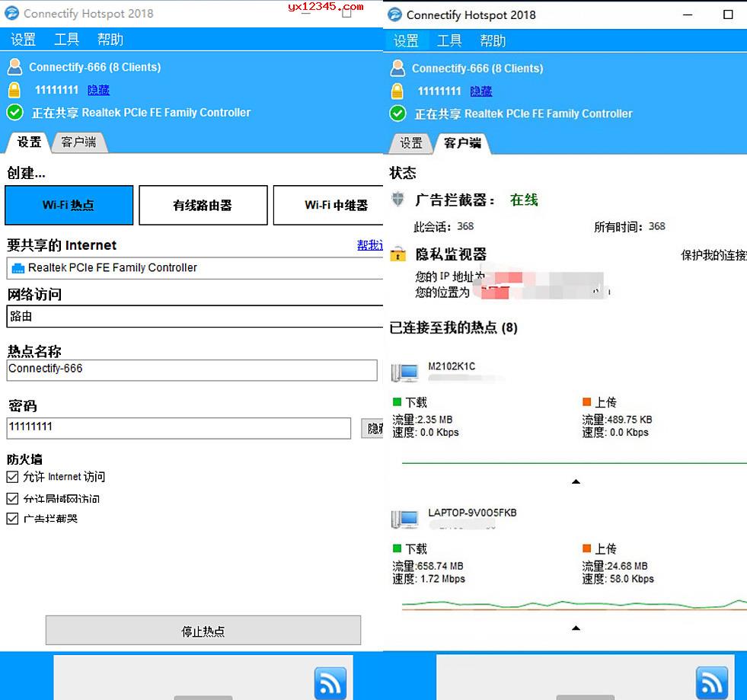Click the hotspot name field showing Connectify-666
The width and height of the screenshot is (747, 700).
(x=190, y=369)
